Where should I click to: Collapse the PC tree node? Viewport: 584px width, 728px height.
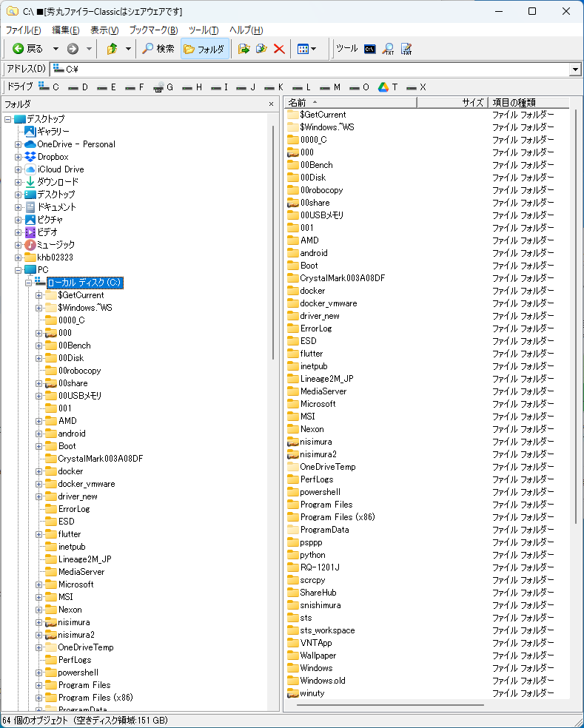[x=18, y=270]
